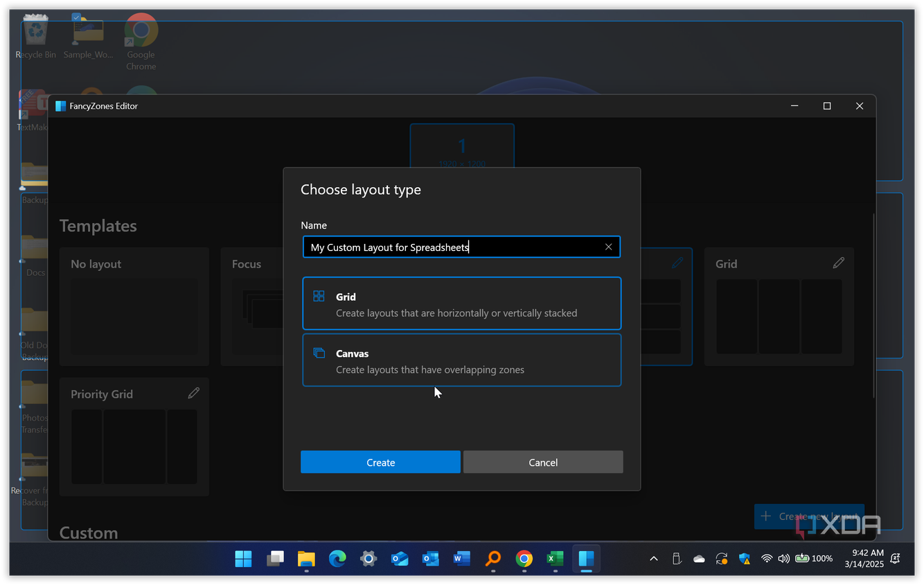Select the Canvas layout type option
Screen dimensions: 924x585
pos(461,360)
